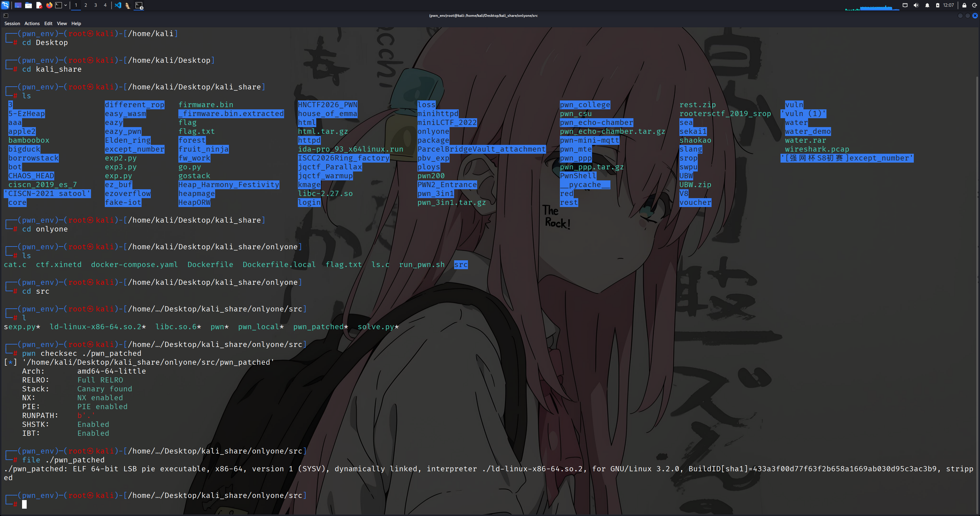The height and width of the screenshot is (516, 980).
Task: Switch to workspace 2
Action: click(x=85, y=5)
